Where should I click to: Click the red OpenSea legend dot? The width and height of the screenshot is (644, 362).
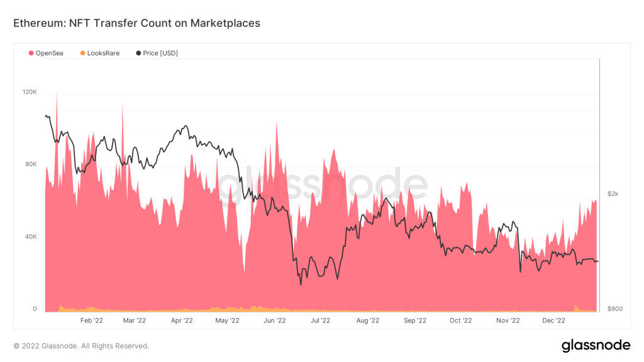point(31,53)
